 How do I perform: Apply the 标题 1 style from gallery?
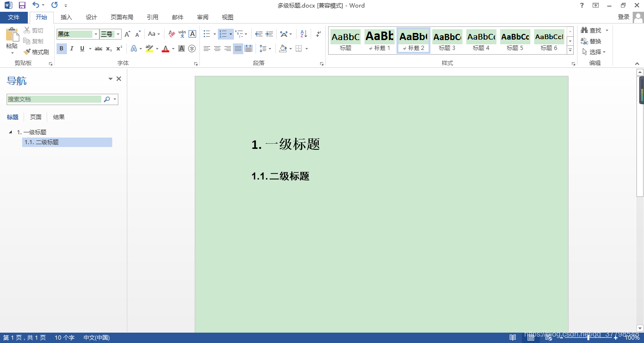pos(380,40)
